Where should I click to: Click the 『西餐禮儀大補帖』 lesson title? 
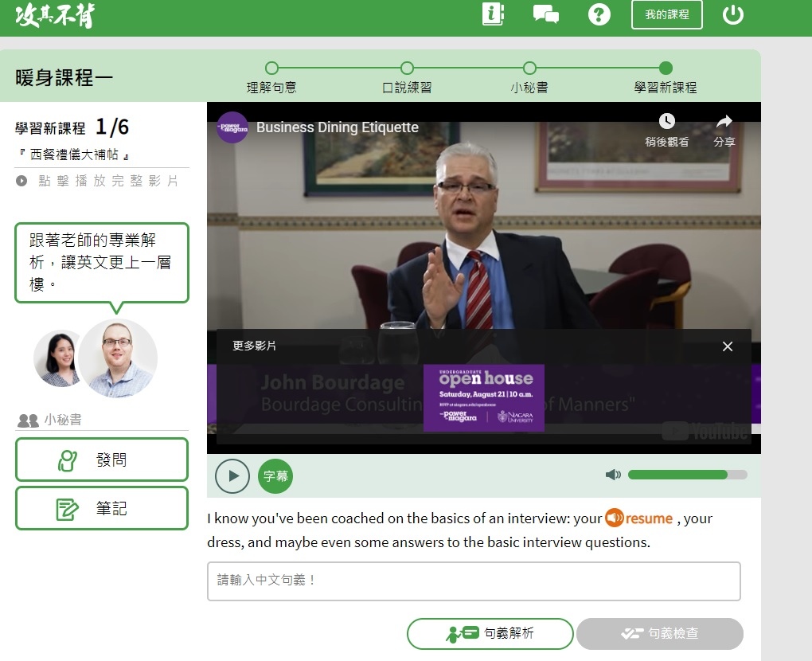coord(73,154)
